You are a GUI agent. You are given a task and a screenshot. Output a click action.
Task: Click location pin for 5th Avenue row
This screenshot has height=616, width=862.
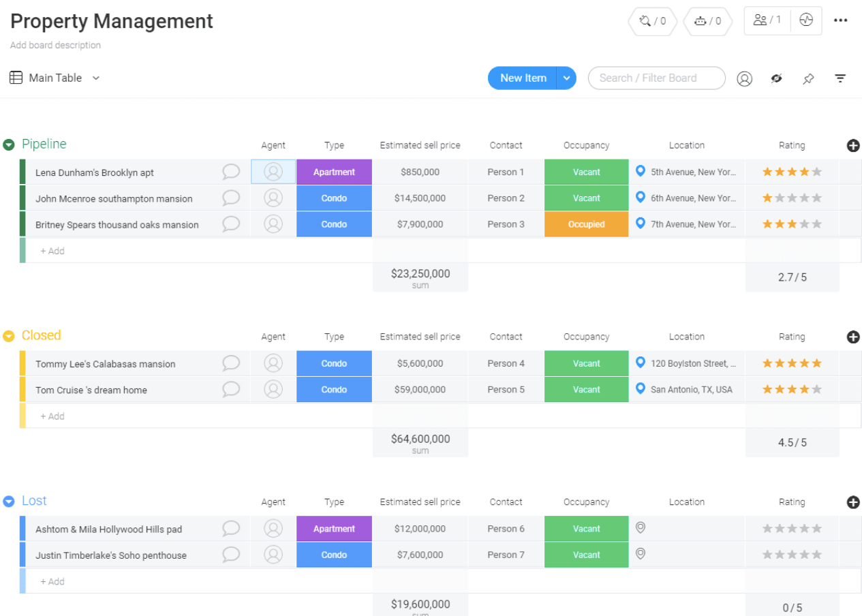(640, 171)
